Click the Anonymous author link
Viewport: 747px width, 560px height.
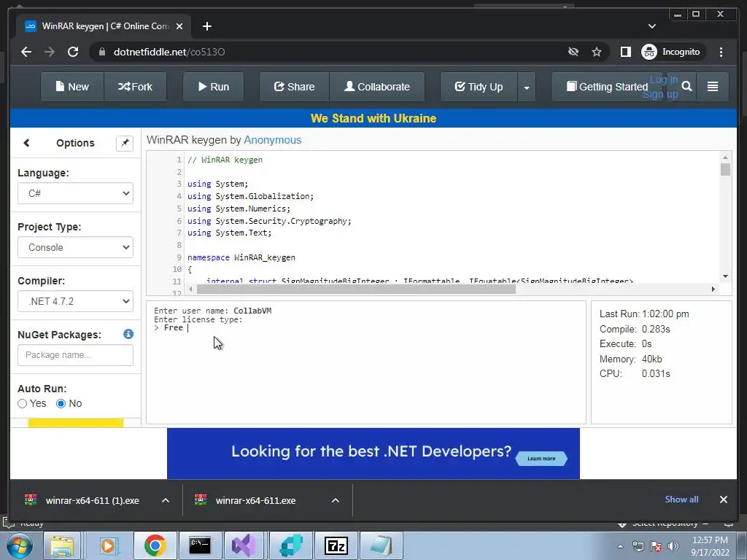pyautogui.click(x=273, y=140)
